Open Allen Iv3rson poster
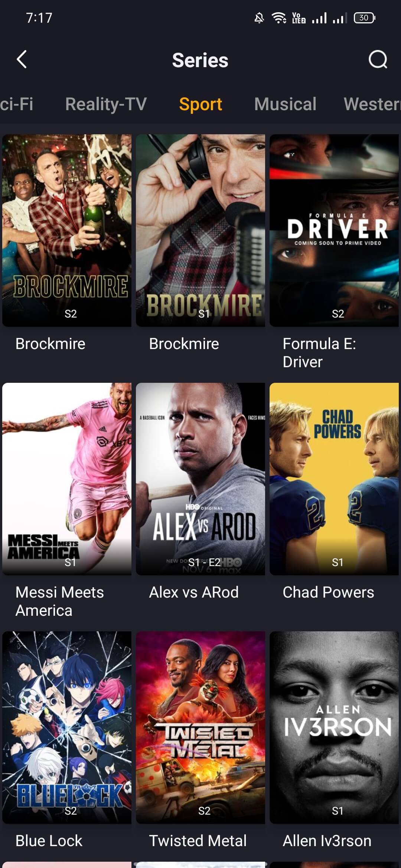The height and width of the screenshot is (868, 401). [334, 727]
